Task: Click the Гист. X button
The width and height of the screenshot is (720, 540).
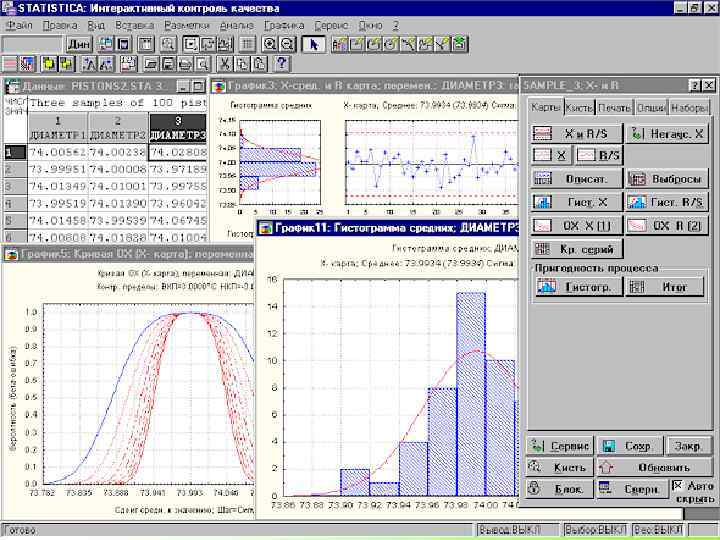Action: [x=577, y=202]
